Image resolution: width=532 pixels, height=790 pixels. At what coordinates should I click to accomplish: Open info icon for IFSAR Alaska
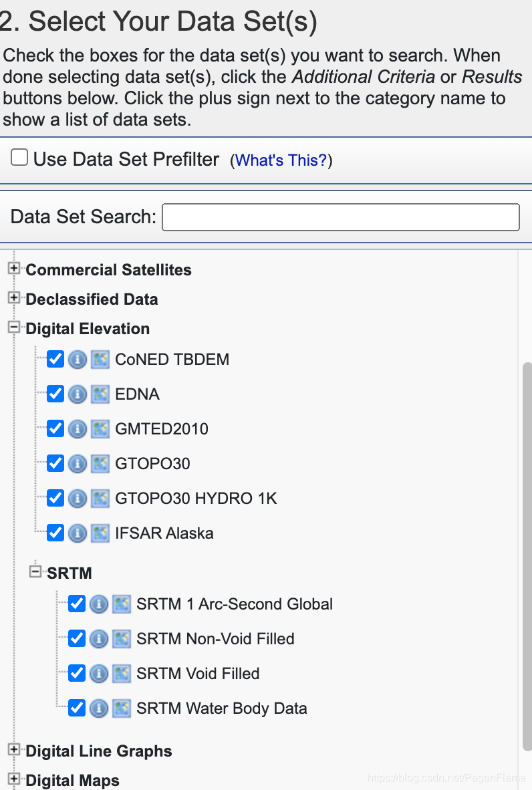tap(78, 533)
